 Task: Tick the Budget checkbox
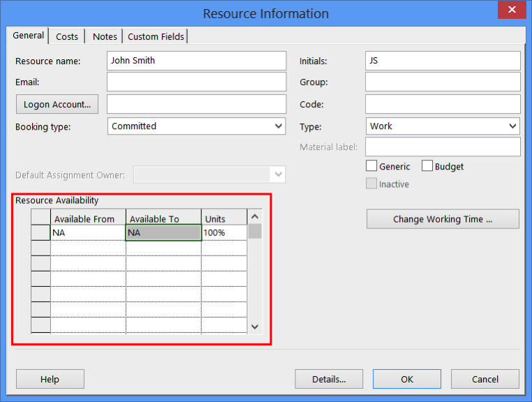(x=427, y=166)
